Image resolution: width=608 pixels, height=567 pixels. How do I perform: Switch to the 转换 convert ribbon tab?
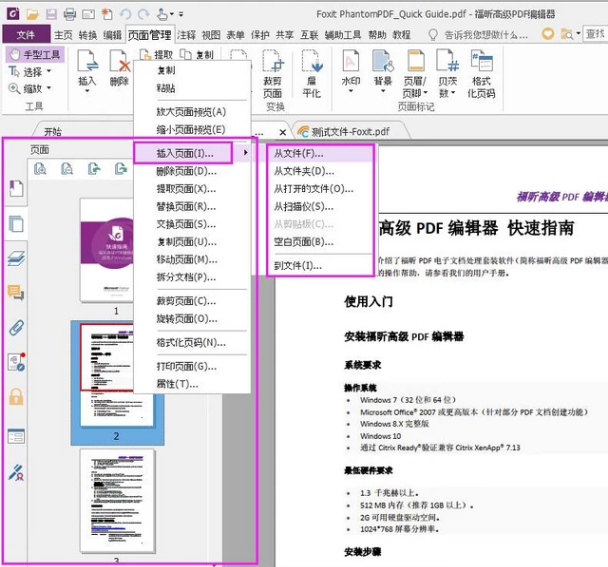click(88, 35)
